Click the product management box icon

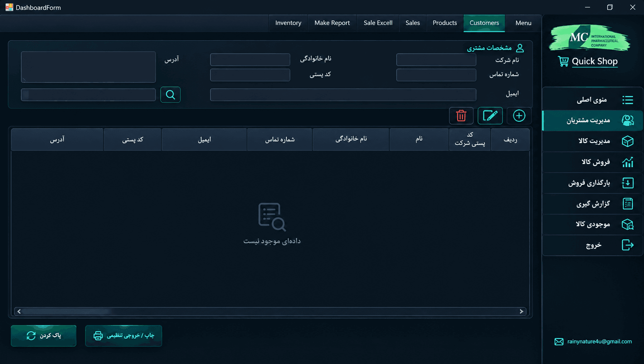pos(628,141)
